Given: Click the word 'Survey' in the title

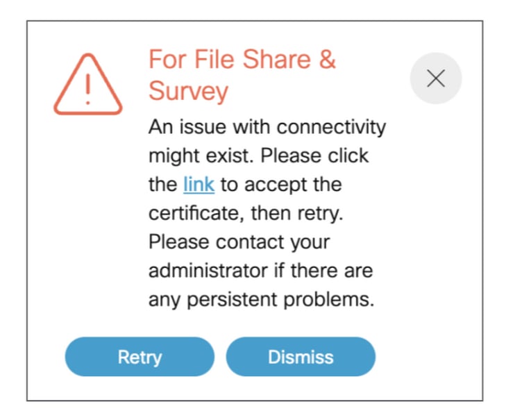Looking at the screenshot, I should pyautogui.click(x=188, y=91).
